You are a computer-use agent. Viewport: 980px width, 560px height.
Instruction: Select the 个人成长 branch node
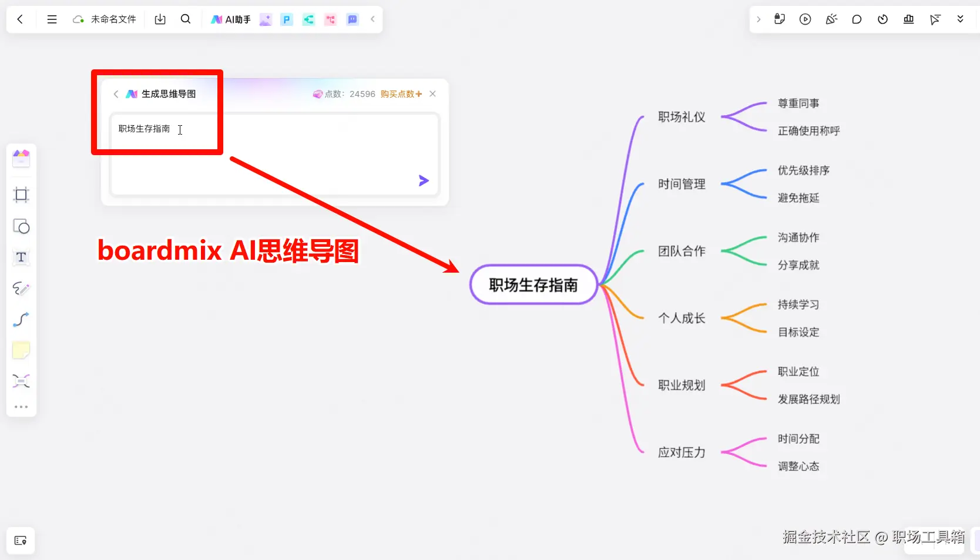[682, 318]
